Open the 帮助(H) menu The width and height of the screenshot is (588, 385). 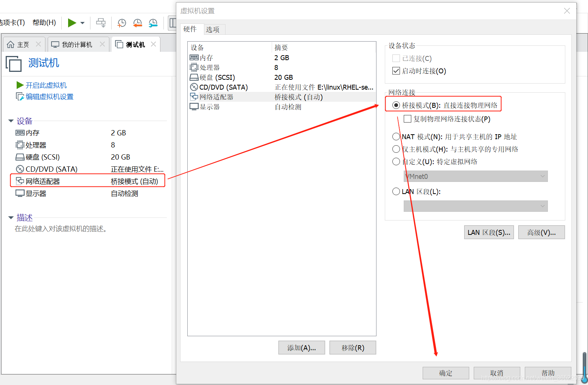44,23
